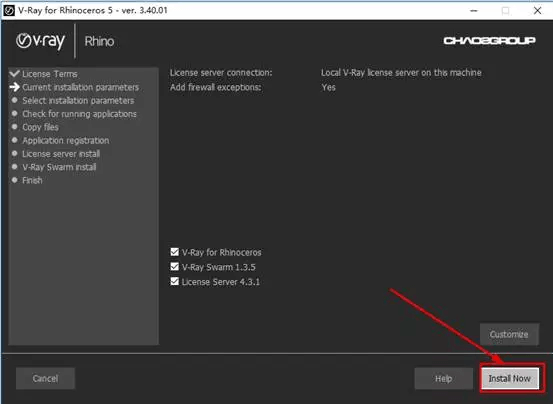553x404 pixels.
Task: Click the Chaos Group logo
Action: coord(489,41)
